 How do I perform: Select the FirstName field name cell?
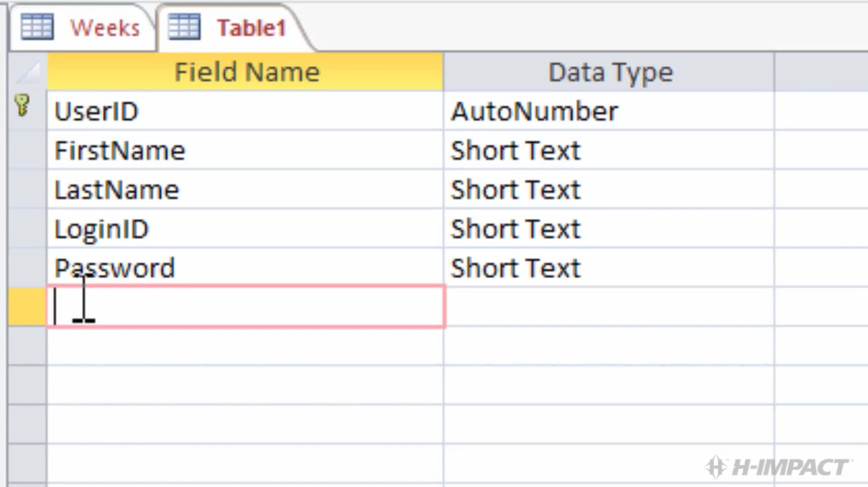tap(246, 151)
